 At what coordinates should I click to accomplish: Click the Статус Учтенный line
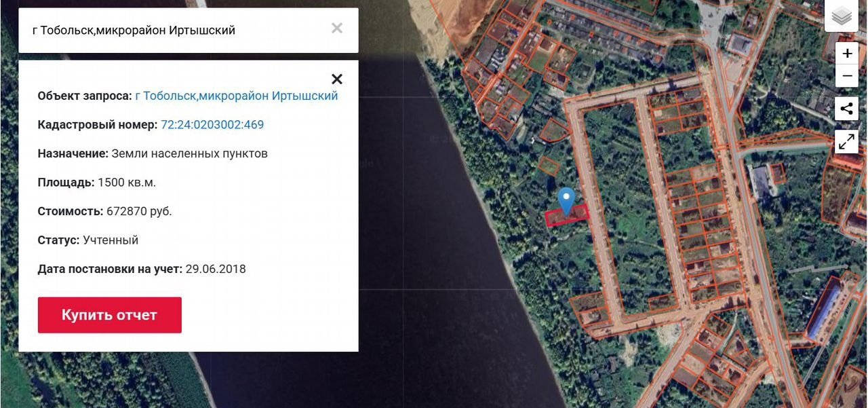[88, 240]
